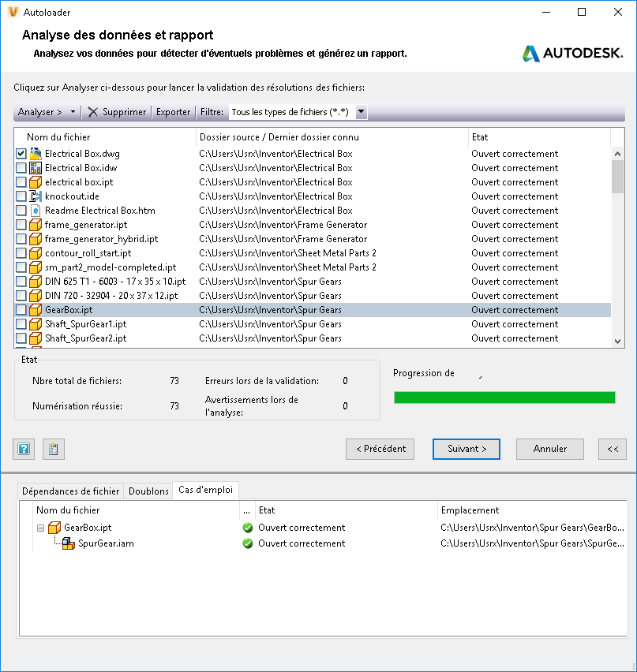Check the electrical box.ipt checkbox
Viewport: 637px width, 672px height.
[21, 181]
